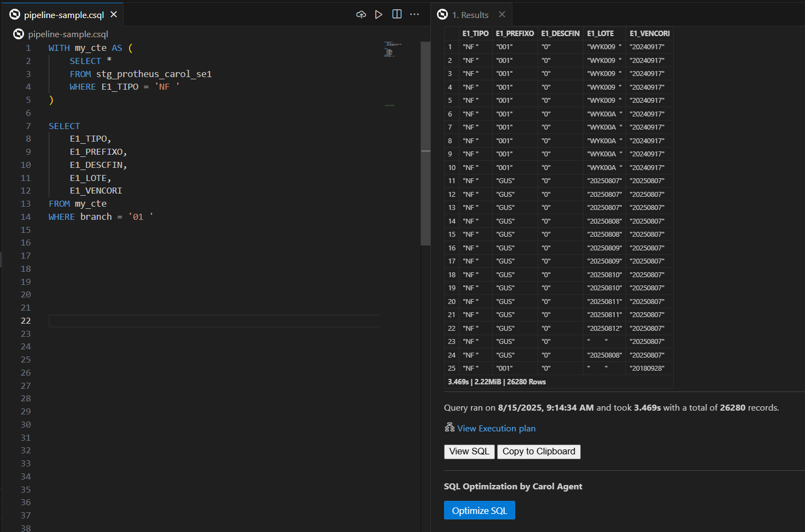Viewport: 805px width, 532px height.
Task: Click the pipeline-sample.csql breadcrumb
Action: (x=68, y=34)
